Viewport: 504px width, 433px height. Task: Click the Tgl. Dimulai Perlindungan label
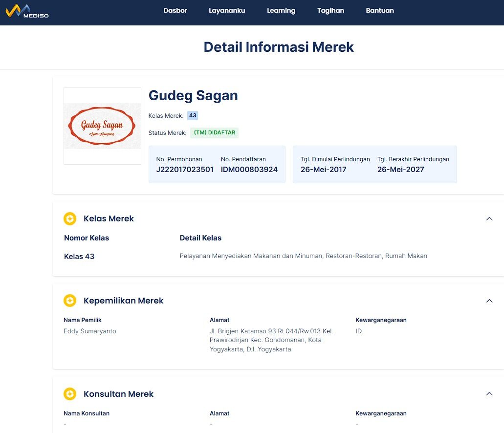pos(335,159)
